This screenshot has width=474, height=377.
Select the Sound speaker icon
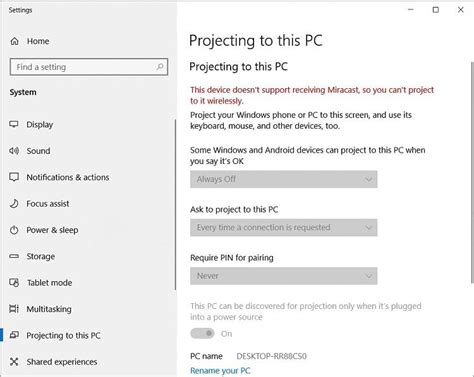[14, 151]
